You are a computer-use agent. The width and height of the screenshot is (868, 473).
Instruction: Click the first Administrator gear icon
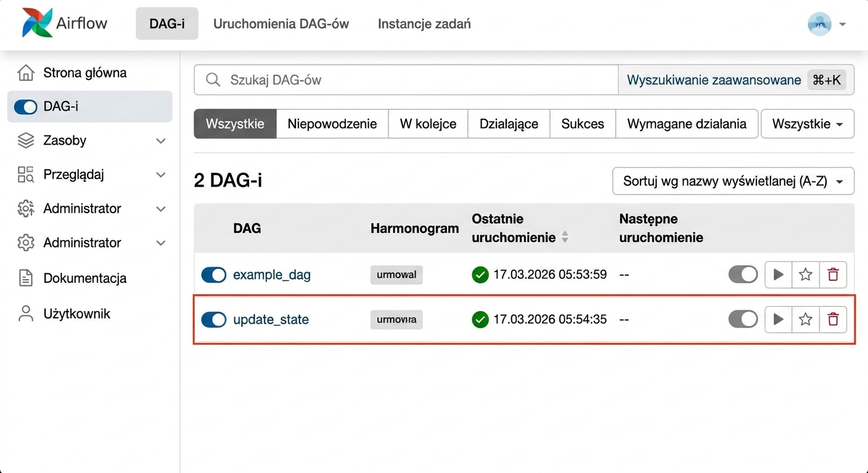click(x=26, y=208)
